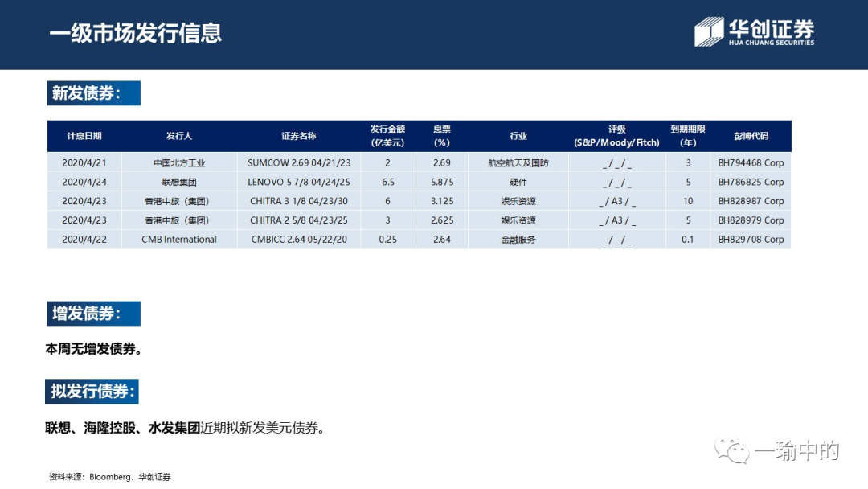Image resolution: width=868 pixels, height=489 pixels.
Task: Click bond name CHITRA 3 1/8 04/23/30
Action: (299, 201)
